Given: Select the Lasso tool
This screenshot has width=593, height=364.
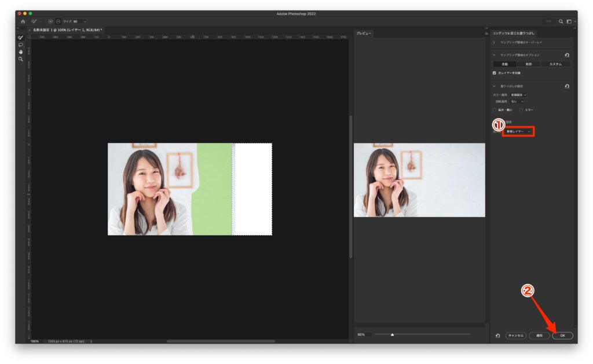Looking at the screenshot, I should click(x=20, y=45).
